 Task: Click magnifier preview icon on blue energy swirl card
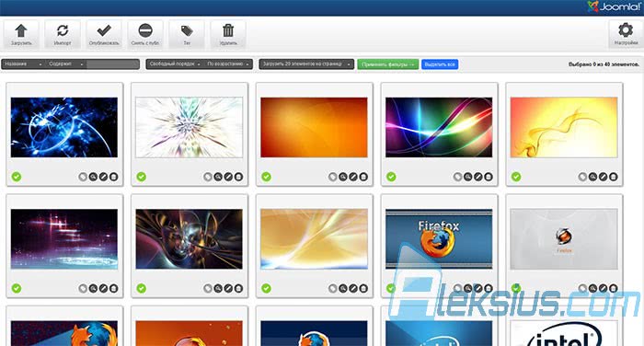click(x=93, y=177)
